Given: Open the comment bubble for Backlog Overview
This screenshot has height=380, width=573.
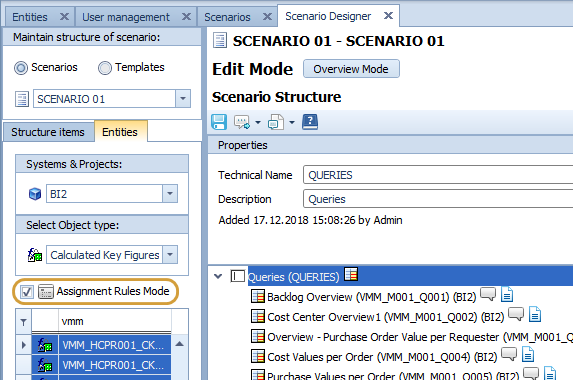Looking at the screenshot, I should (488, 293).
